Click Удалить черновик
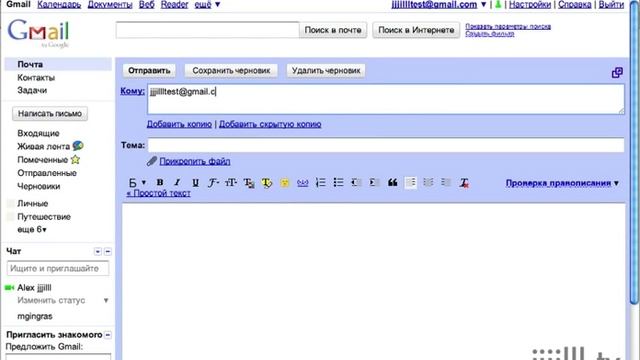The width and height of the screenshot is (640, 360). [326, 71]
